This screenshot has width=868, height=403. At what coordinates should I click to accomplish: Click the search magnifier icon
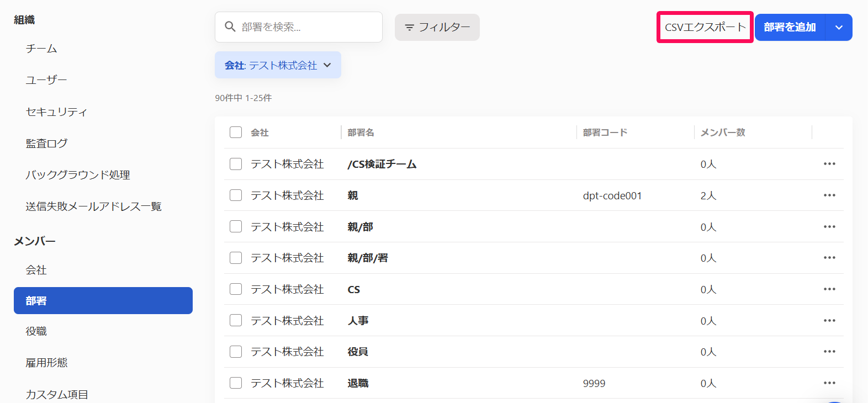click(x=230, y=26)
